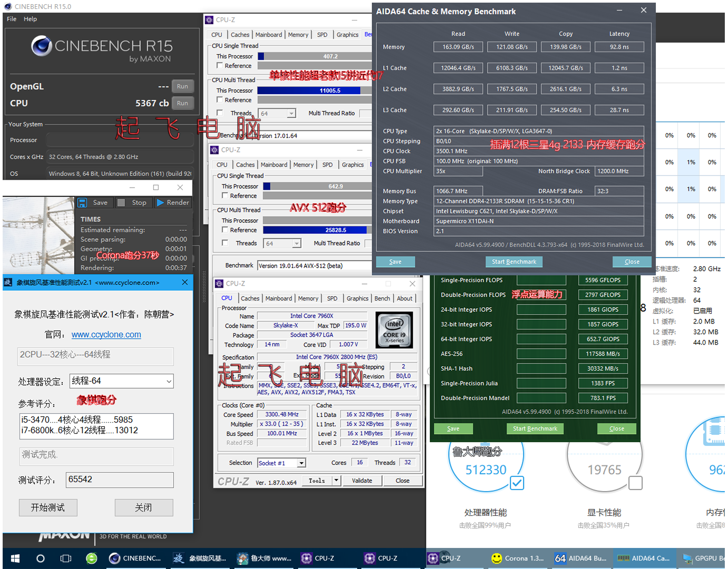728x569 pixels.
Task: Expand the 处理器设定 线程-64 dropdown
Action: point(169,381)
